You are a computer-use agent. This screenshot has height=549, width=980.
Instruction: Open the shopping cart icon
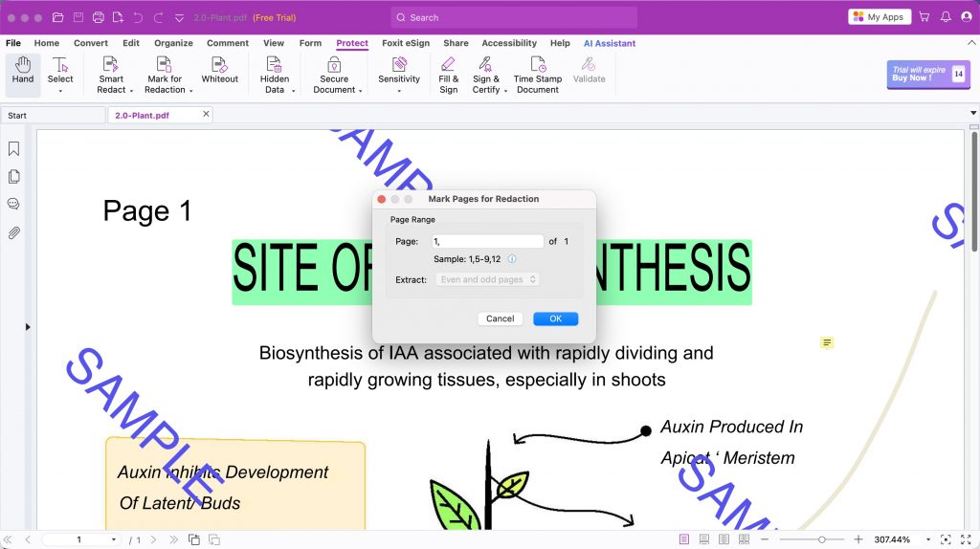(x=924, y=17)
